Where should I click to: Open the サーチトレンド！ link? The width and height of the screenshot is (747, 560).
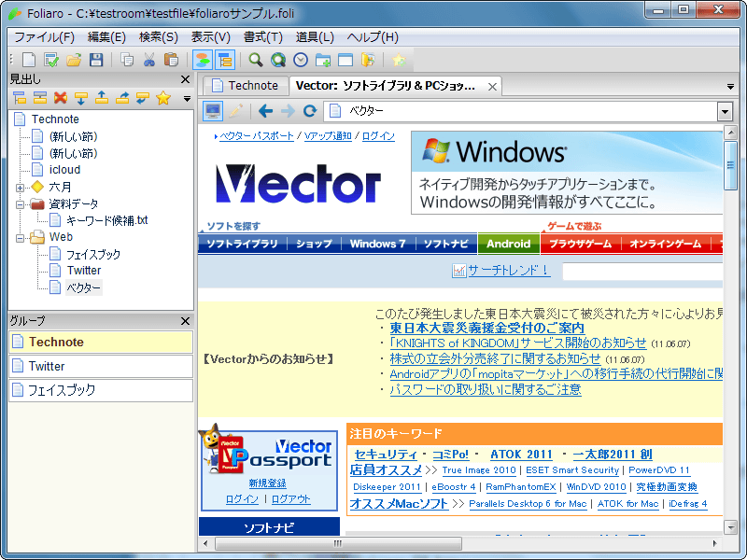[509, 271]
